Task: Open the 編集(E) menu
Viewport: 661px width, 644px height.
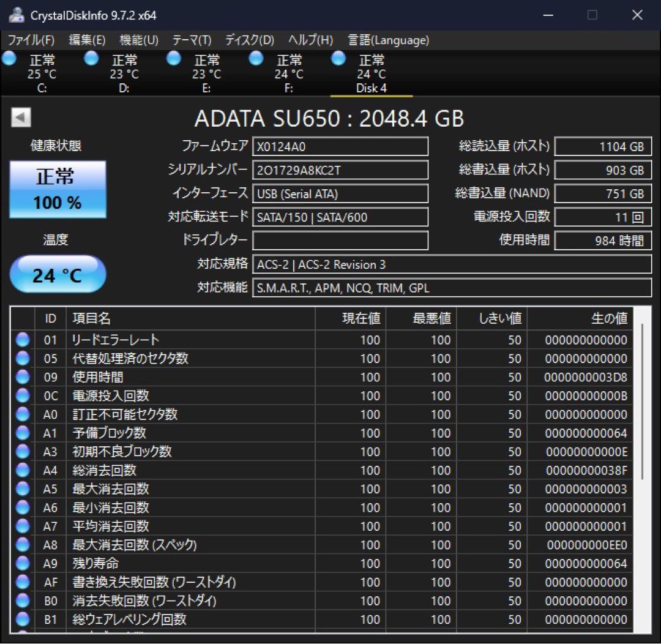Action: tap(87, 40)
